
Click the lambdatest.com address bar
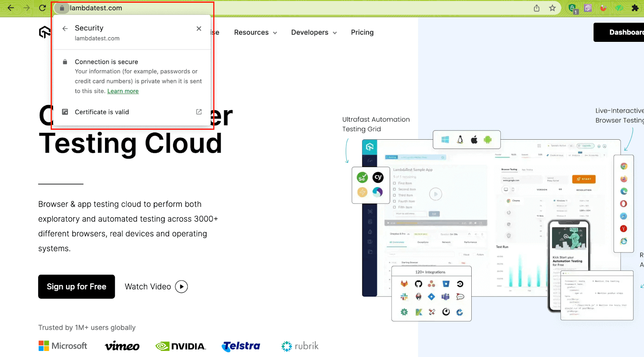pyautogui.click(x=307, y=8)
